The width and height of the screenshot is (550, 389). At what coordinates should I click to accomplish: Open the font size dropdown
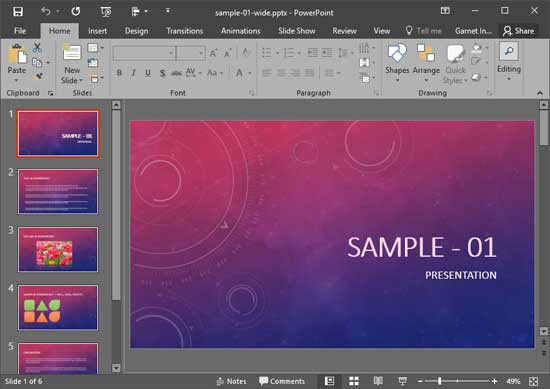pos(201,53)
